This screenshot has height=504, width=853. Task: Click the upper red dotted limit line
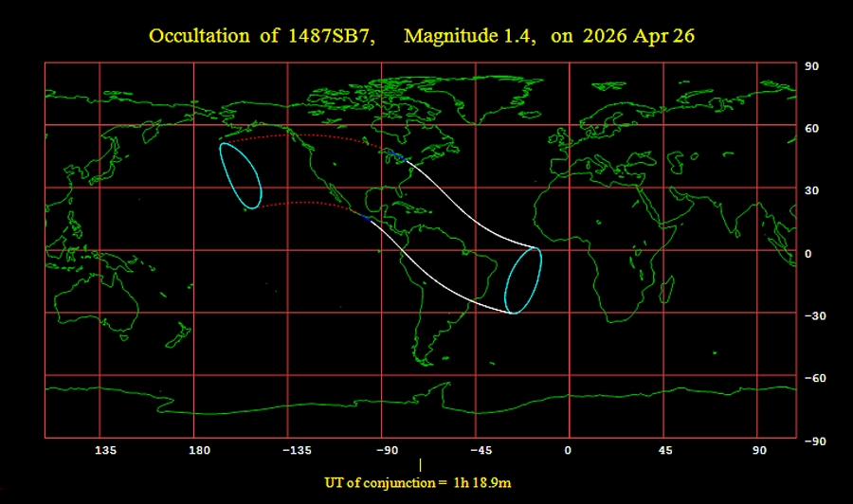(x=303, y=136)
